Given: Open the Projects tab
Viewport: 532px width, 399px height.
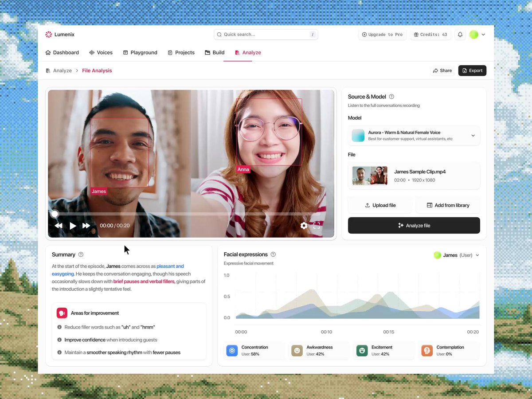Looking at the screenshot, I should pyautogui.click(x=181, y=52).
